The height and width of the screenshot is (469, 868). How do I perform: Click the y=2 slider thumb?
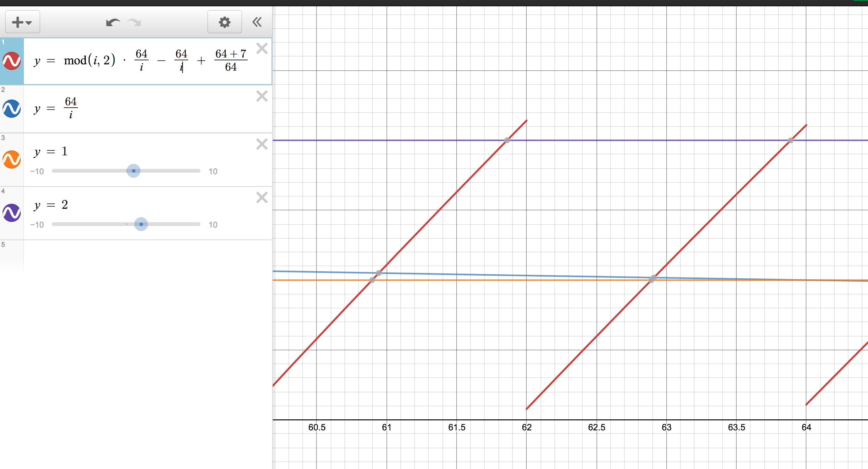[x=141, y=224]
